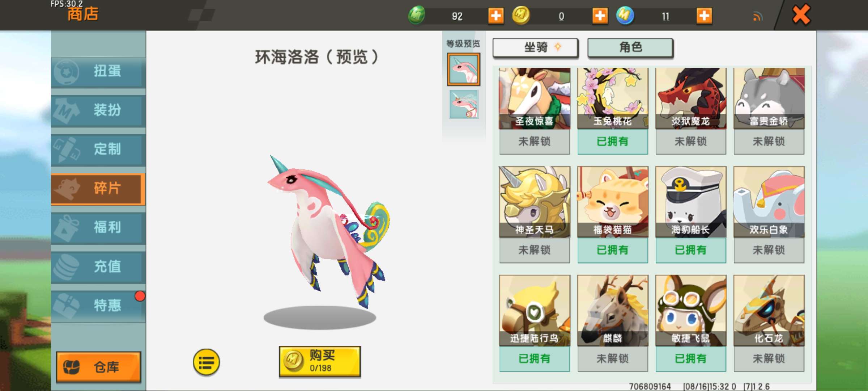Image resolution: width=868 pixels, height=391 pixels.
Task: Add more green bean currency
Action: (x=495, y=16)
